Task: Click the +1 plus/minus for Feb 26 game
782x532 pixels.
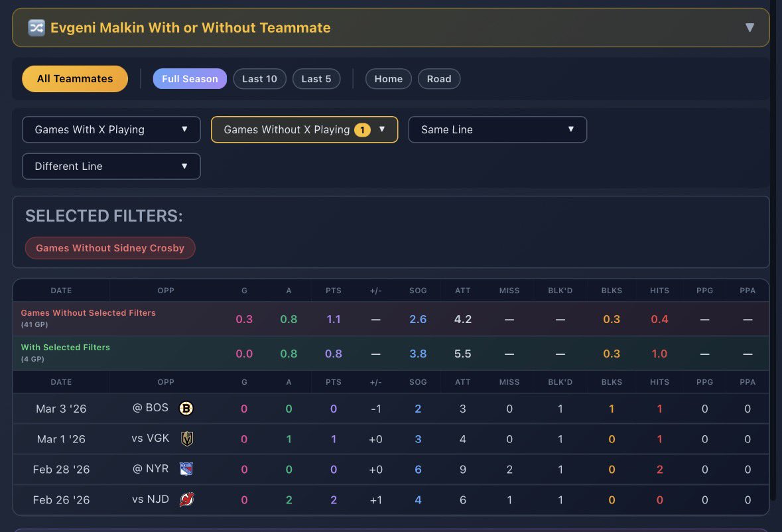Action: click(375, 500)
